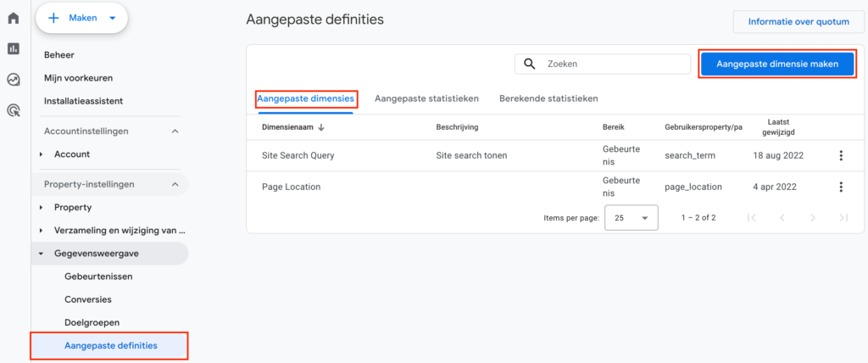Switch to Berekende statistieken tab
Screen dimensions: 868x363
[x=548, y=98]
